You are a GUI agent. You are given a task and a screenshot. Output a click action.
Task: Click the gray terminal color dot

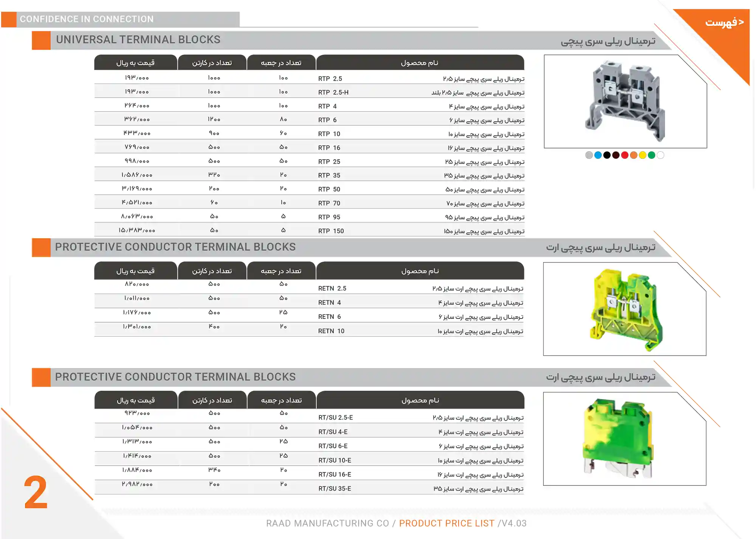pos(589,155)
